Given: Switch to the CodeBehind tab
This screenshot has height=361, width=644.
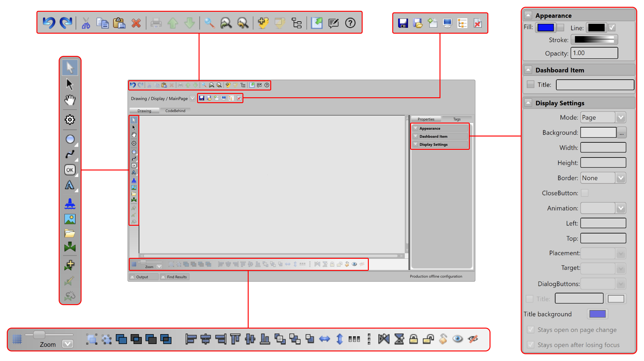Looking at the screenshot, I should pyautogui.click(x=175, y=111).
